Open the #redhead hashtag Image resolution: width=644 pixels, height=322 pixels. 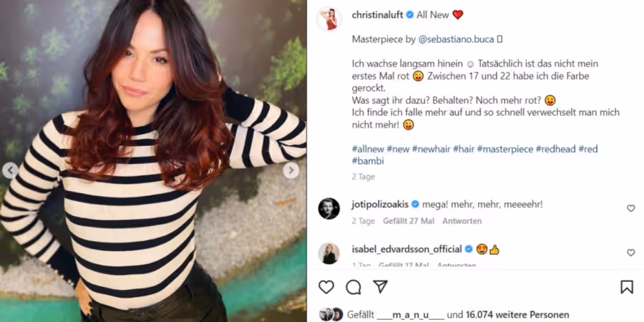[x=556, y=149]
